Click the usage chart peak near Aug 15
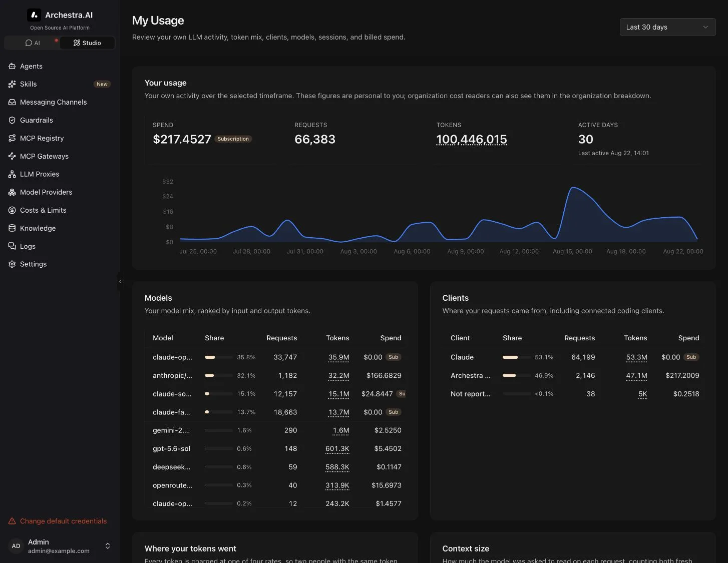 (573, 188)
